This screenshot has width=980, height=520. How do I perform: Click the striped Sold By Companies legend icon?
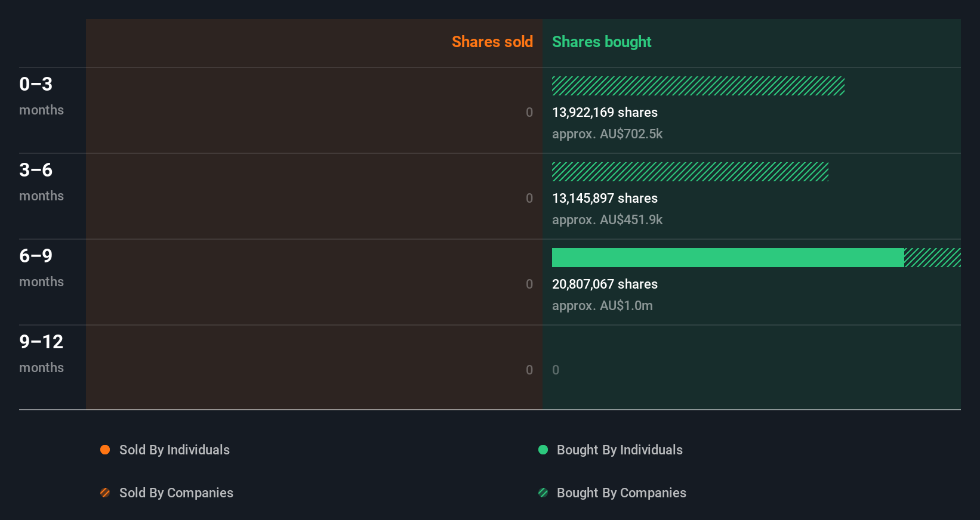point(105,493)
